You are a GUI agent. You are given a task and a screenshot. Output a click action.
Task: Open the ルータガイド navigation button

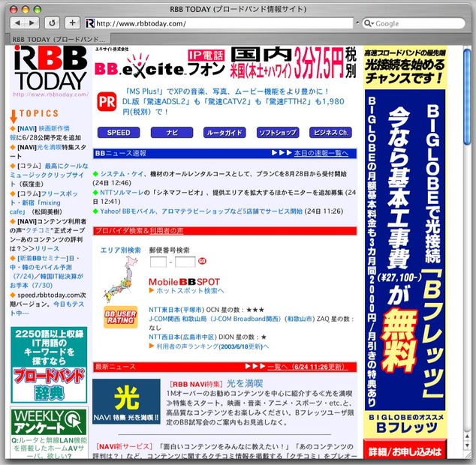[x=224, y=133]
